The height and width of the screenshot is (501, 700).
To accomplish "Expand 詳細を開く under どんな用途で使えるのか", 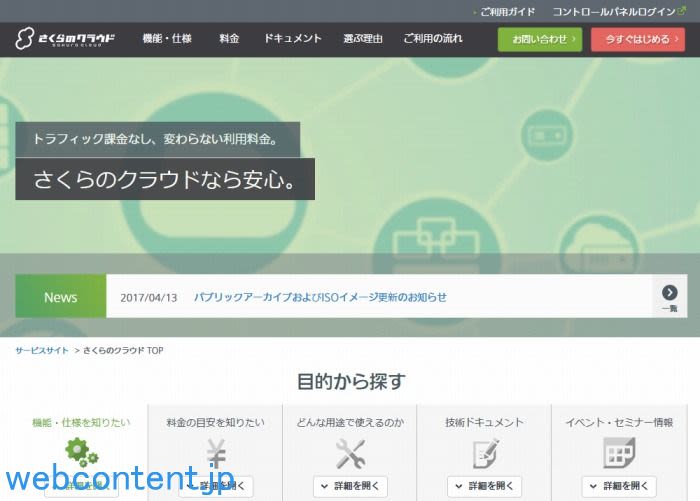I will (x=350, y=486).
